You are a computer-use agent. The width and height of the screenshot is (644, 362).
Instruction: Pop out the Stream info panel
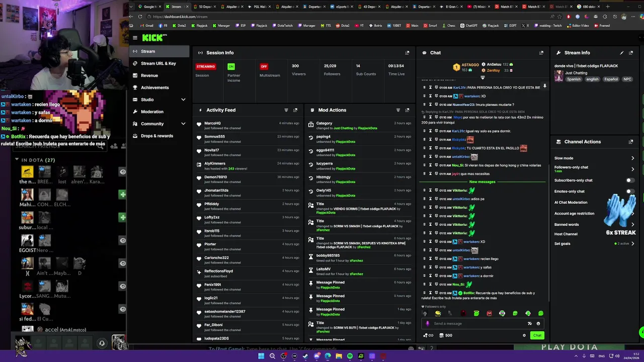point(631,53)
